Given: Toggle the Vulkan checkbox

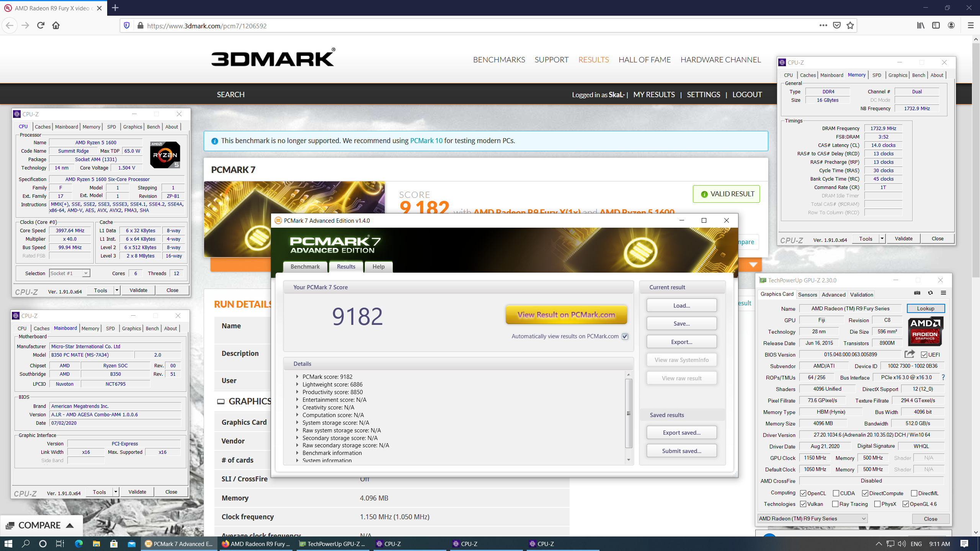Looking at the screenshot, I should (803, 504).
